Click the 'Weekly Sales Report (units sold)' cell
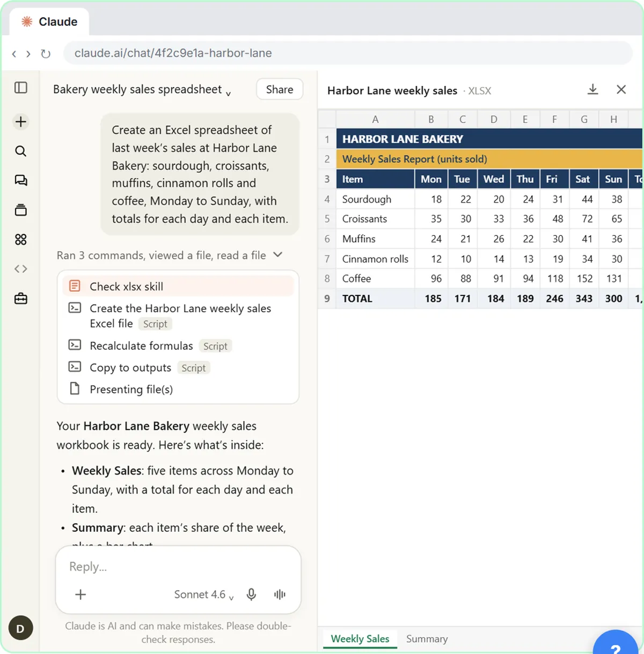The width and height of the screenshot is (644, 654). (489, 159)
